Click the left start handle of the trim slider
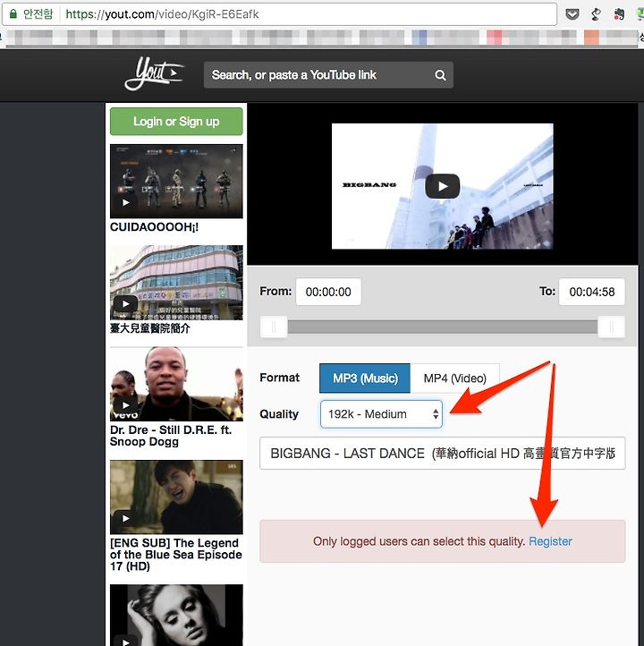Viewport: 644px width, 646px height. coord(274,327)
